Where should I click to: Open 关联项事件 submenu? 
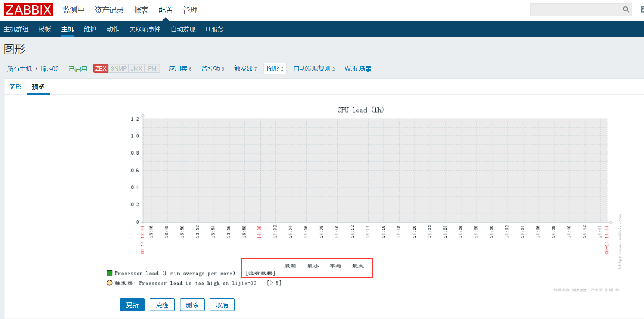pos(145,29)
